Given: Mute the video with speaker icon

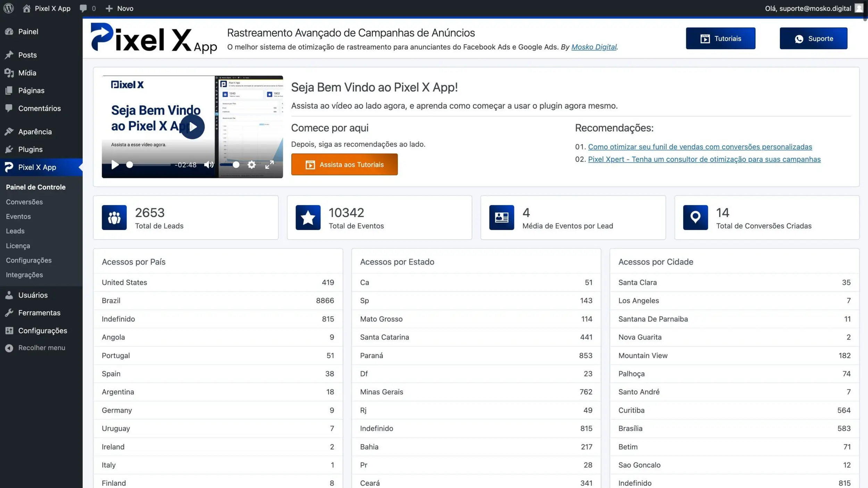Looking at the screenshot, I should 209,165.
